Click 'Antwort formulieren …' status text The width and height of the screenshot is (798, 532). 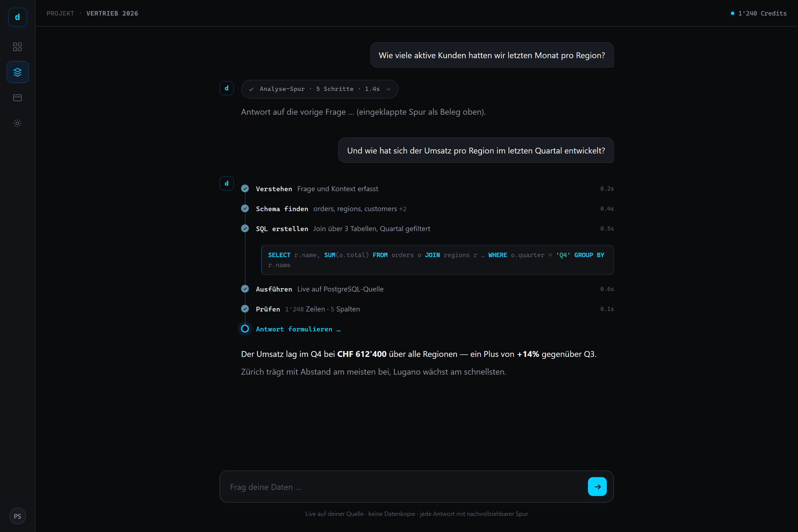pos(298,329)
